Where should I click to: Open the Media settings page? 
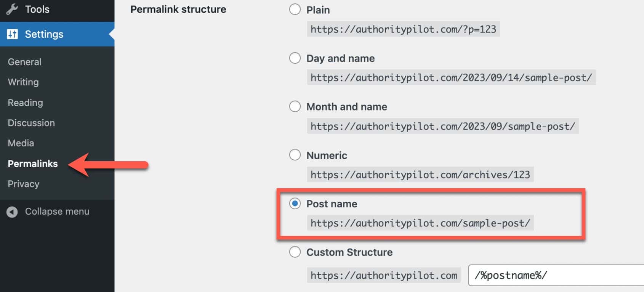(21, 143)
